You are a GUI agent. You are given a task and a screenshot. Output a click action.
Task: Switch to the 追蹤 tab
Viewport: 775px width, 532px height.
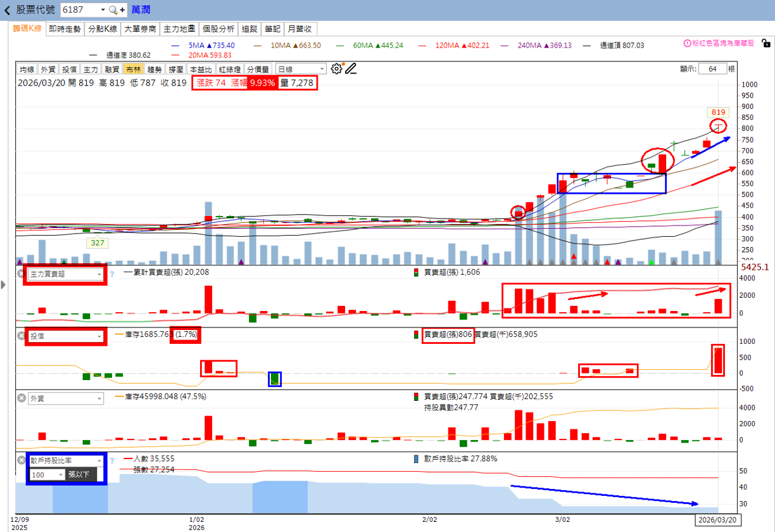[x=249, y=28]
